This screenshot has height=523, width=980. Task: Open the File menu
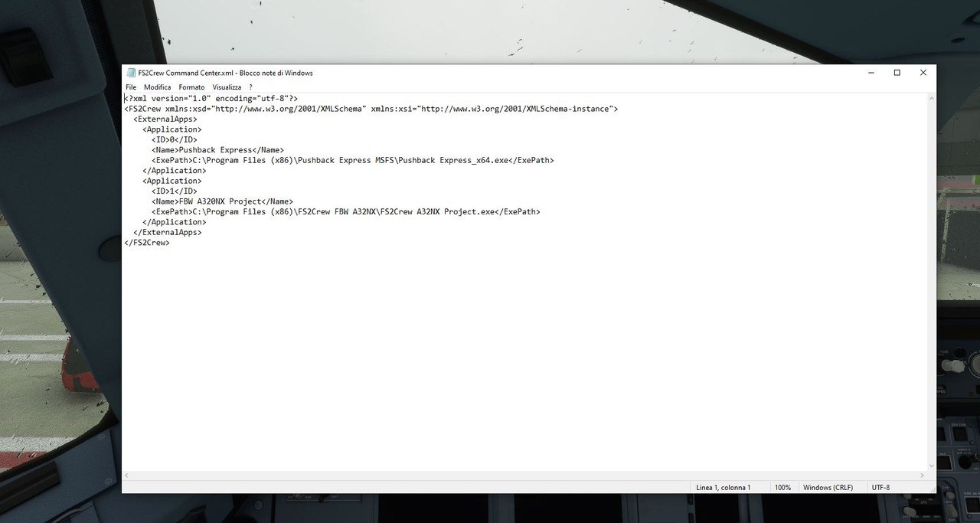pos(131,87)
